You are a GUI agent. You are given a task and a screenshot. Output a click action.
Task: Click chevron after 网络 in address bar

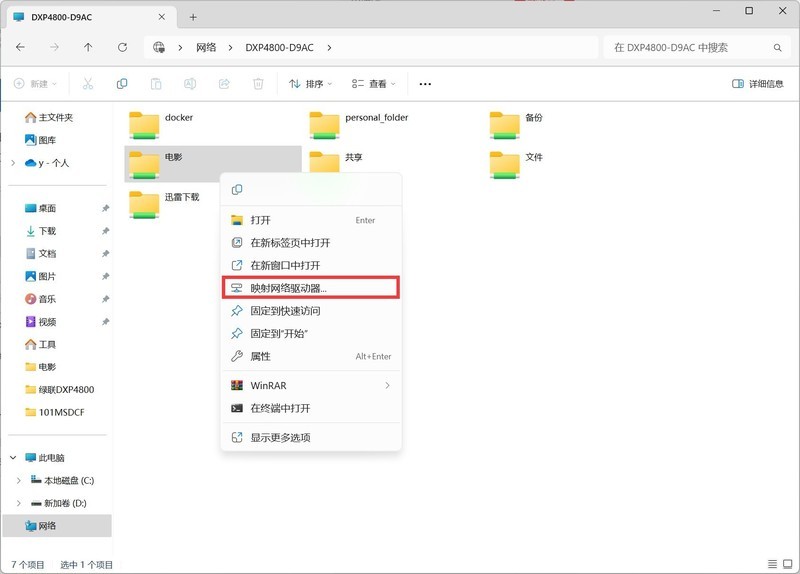pos(231,47)
